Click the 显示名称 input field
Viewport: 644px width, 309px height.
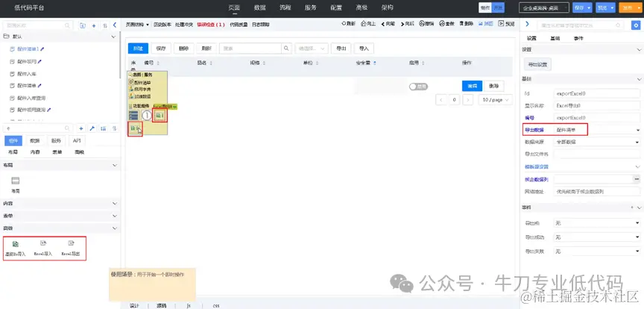597,106
